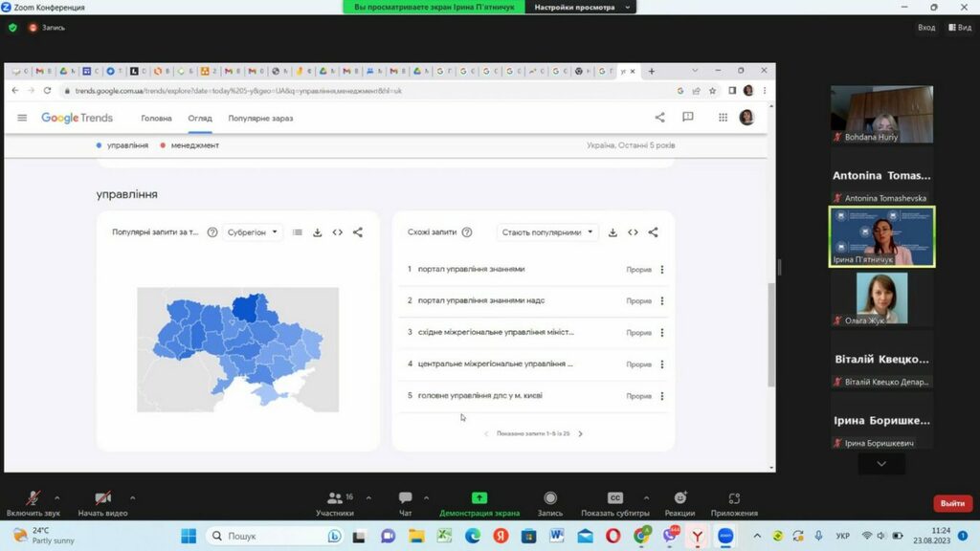
Task: Open the Google apps grid
Action: click(x=723, y=118)
